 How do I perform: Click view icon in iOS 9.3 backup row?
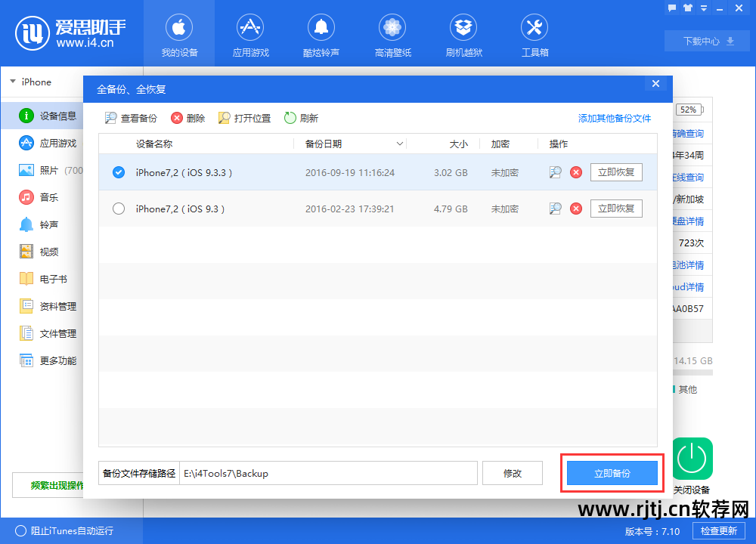(556, 209)
